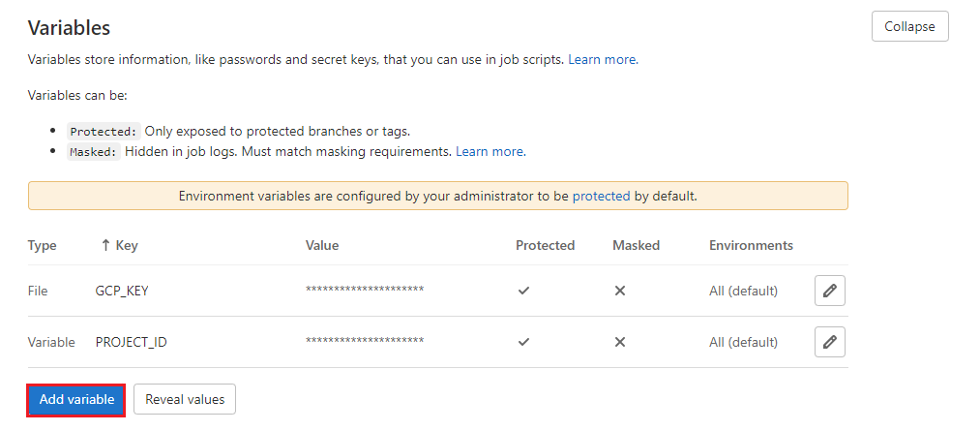The height and width of the screenshot is (431, 980).
Task: Collapse the Variables section
Action: tap(909, 26)
